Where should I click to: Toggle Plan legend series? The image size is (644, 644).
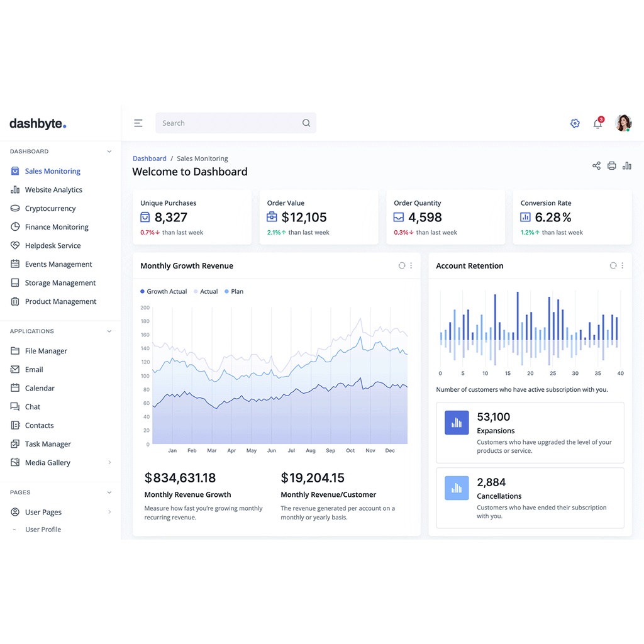click(234, 291)
